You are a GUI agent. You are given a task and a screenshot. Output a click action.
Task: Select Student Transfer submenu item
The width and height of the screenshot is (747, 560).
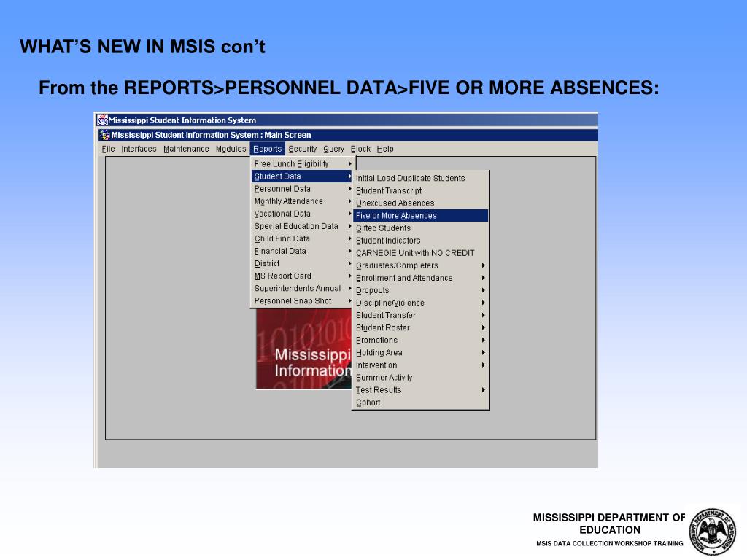tap(421, 315)
